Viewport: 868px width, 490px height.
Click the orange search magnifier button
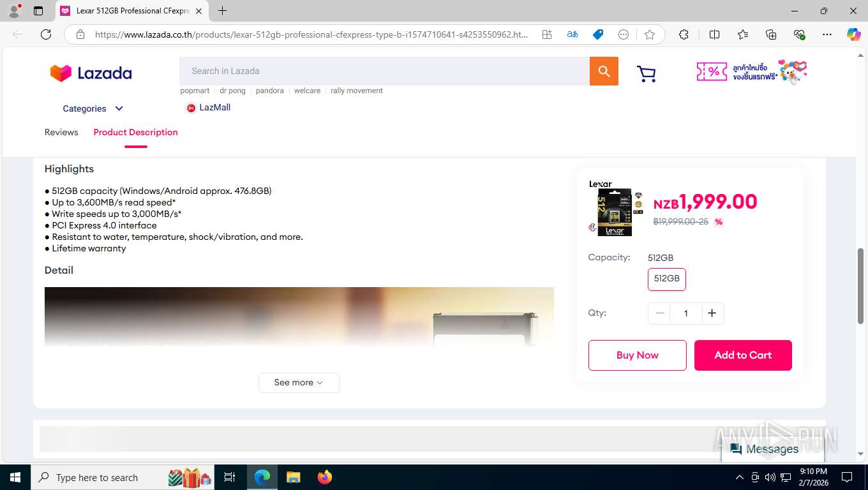tap(604, 71)
